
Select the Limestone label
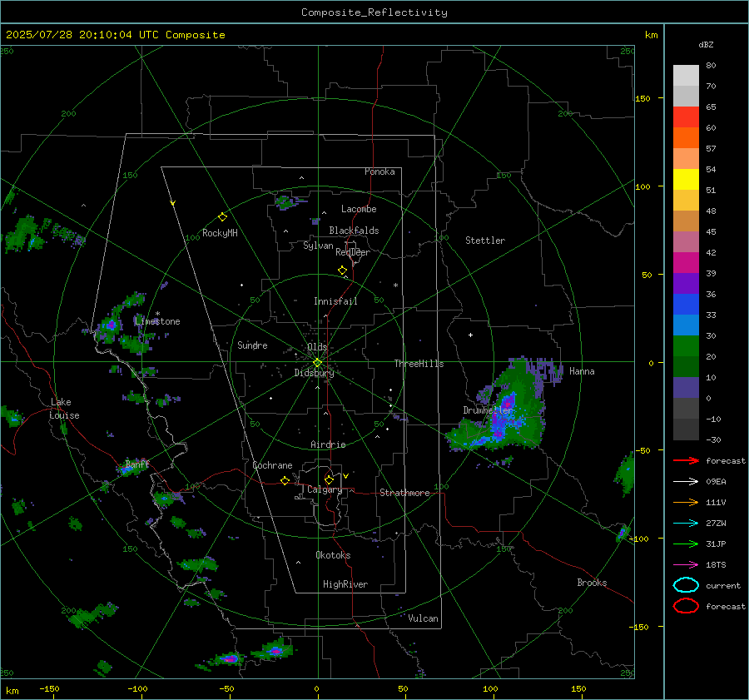coord(157,321)
